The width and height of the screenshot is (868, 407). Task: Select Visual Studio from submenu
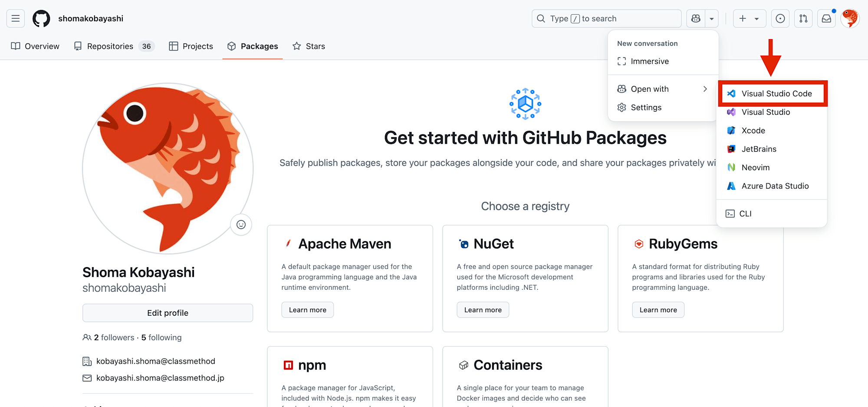point(773,112)
